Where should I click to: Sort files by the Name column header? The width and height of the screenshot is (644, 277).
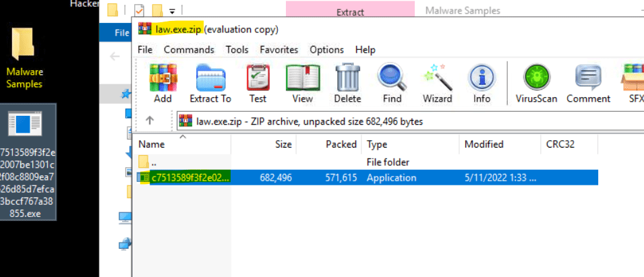point(152,144)
